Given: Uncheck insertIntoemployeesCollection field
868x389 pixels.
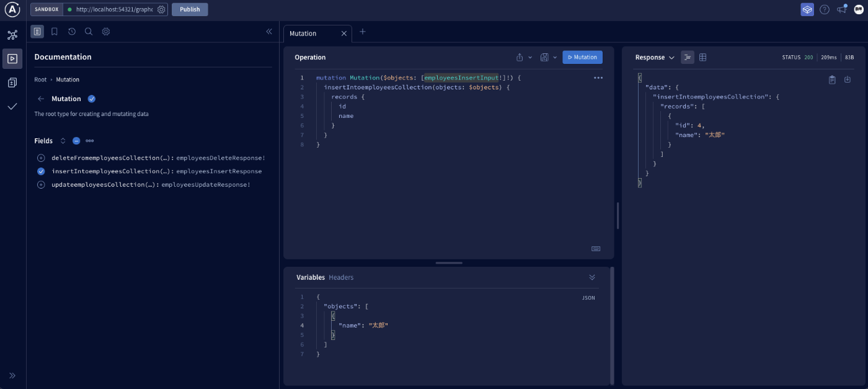Looking at the screenshot, I should point(41,171).
